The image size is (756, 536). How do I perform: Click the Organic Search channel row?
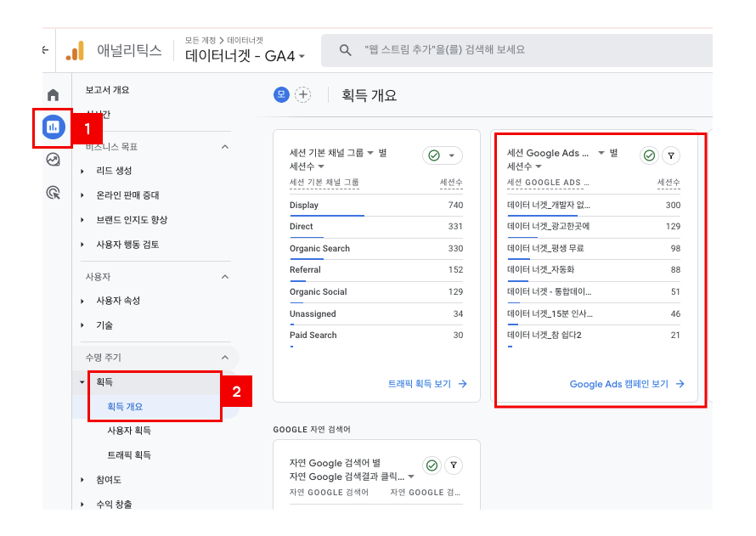pos(376,249)
